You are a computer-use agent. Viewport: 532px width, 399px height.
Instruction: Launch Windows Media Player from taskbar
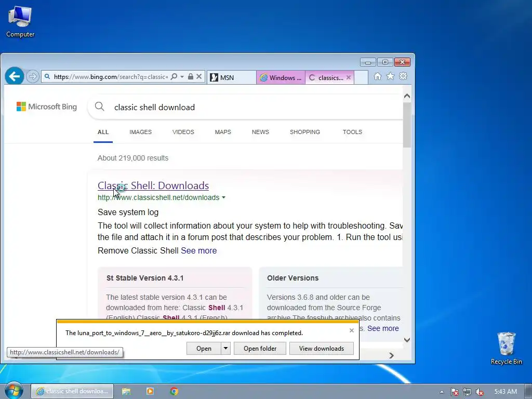tap(150, 391)
